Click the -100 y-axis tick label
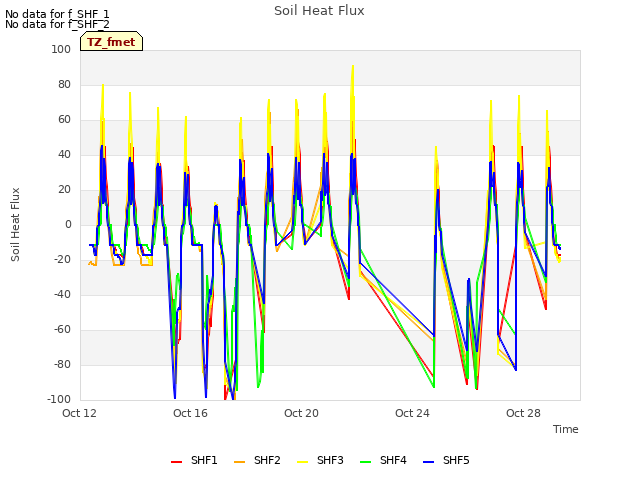640x480 pixels. [59, 399]
